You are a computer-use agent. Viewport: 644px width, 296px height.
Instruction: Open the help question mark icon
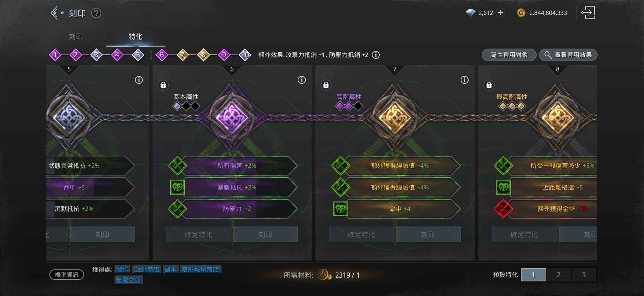pos(96,13)
